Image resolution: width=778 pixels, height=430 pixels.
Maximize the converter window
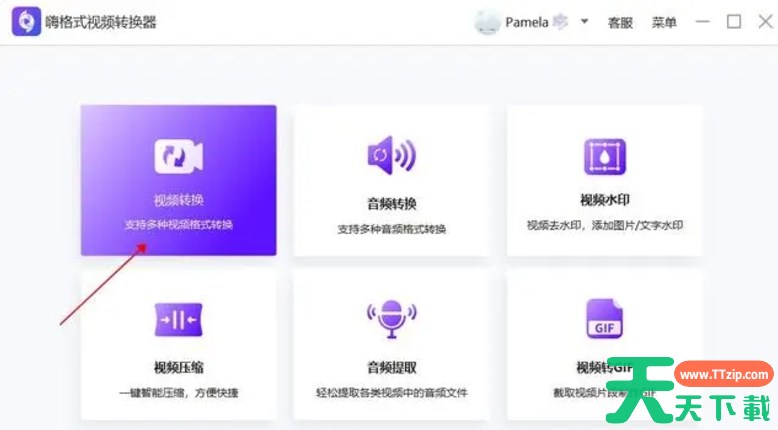734,21
